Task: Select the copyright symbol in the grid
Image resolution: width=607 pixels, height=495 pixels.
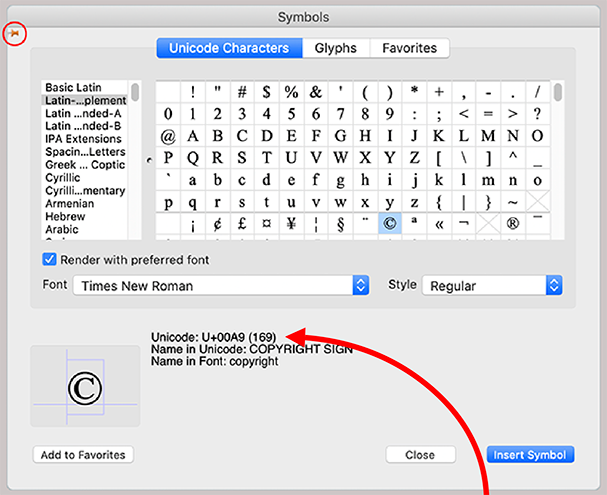Action: 390,224
